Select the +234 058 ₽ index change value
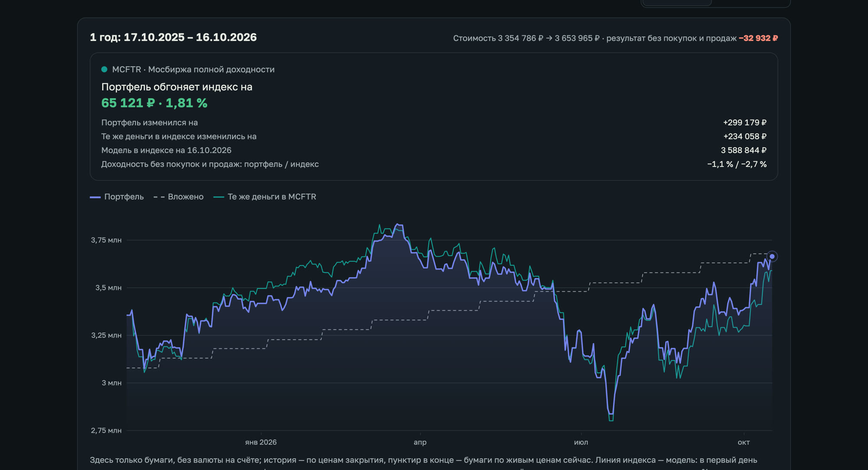 [745, 136]
